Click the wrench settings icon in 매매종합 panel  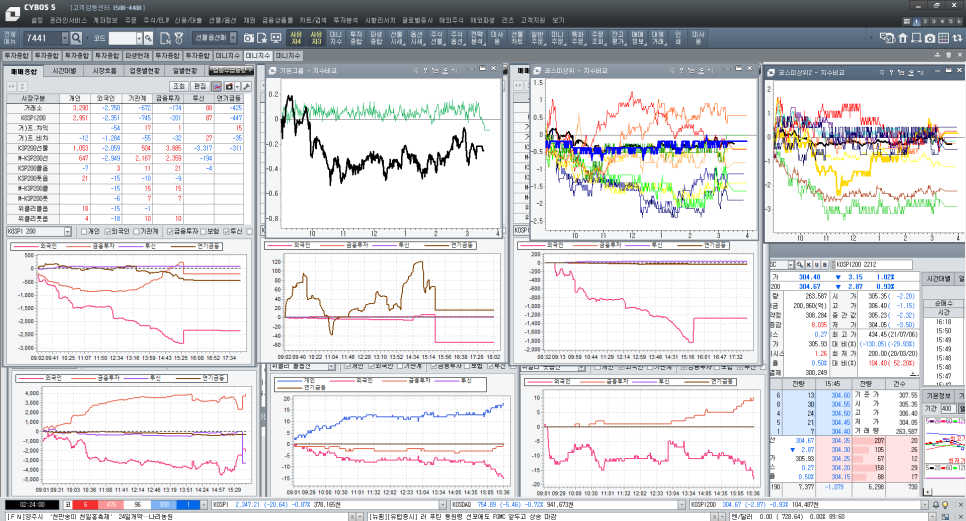pyautogui.click(x=246, y=86)
